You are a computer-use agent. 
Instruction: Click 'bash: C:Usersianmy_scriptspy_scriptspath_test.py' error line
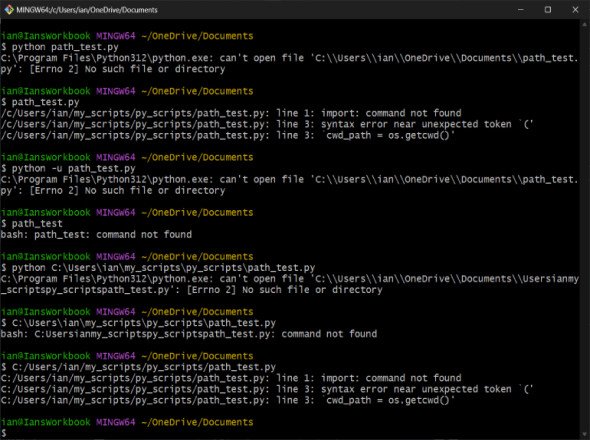[189, 334]
